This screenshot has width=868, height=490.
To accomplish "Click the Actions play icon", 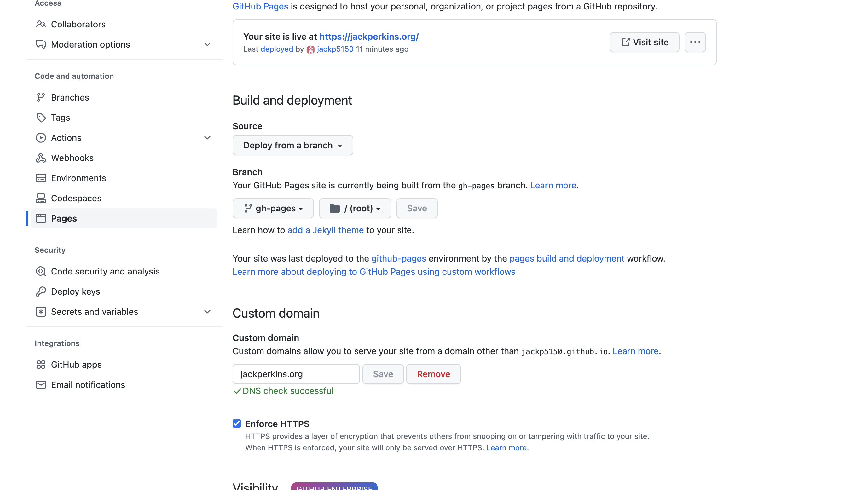I will 41,137.
